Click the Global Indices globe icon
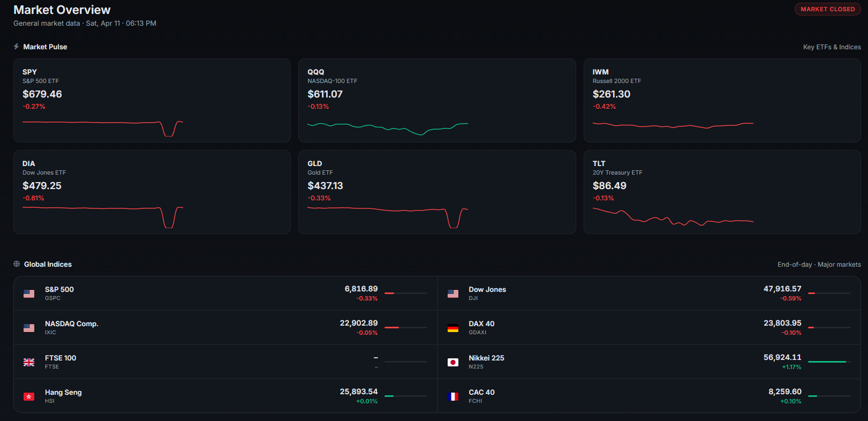Screen dimensions: 868x421 coord(17,264)
